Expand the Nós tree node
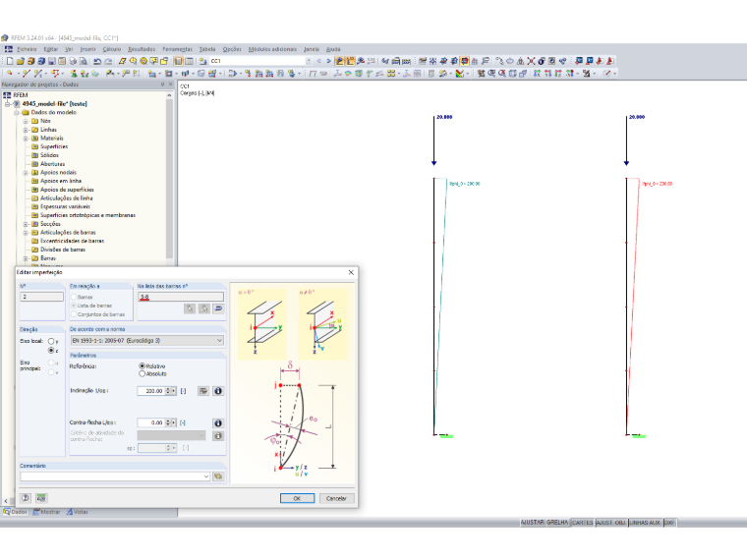The width and height of the screenshot is (747, 560). [26, 121]
